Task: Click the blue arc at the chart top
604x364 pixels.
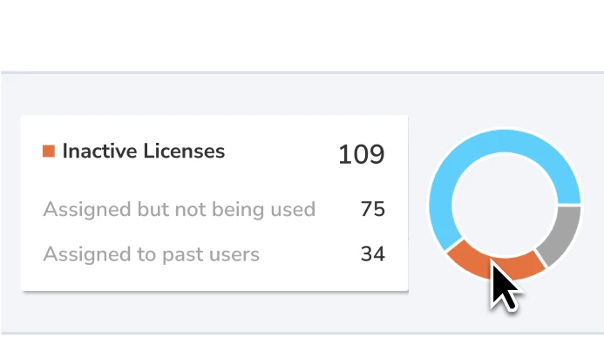Action: (505, 141)
